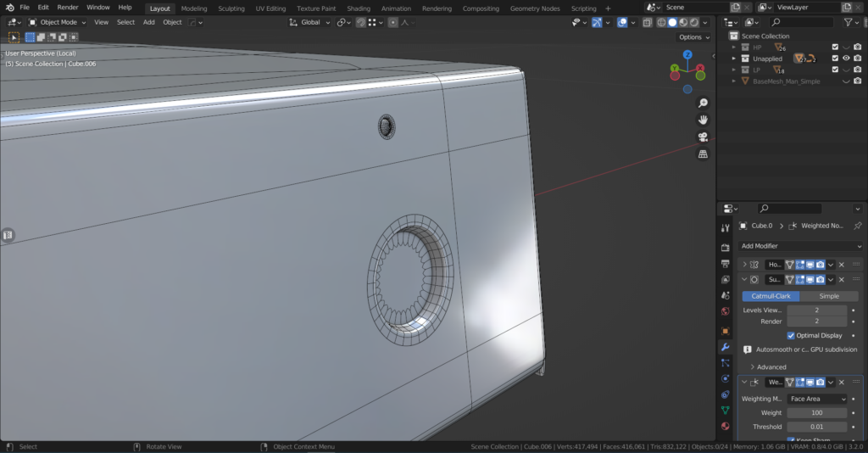Screen dimensions: 868x453
Task: Exclude the Unapplied collection via its checkbox
Action: click(x=835, y=59)
